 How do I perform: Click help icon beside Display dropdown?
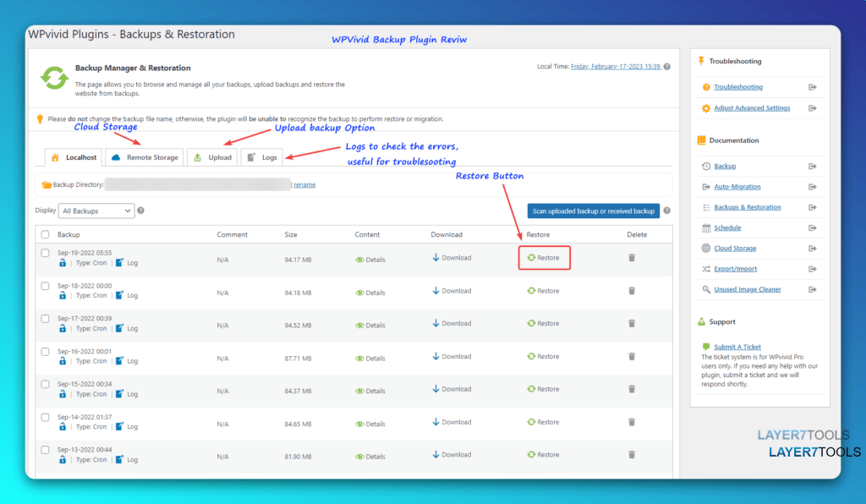click(x=141, y=211)
